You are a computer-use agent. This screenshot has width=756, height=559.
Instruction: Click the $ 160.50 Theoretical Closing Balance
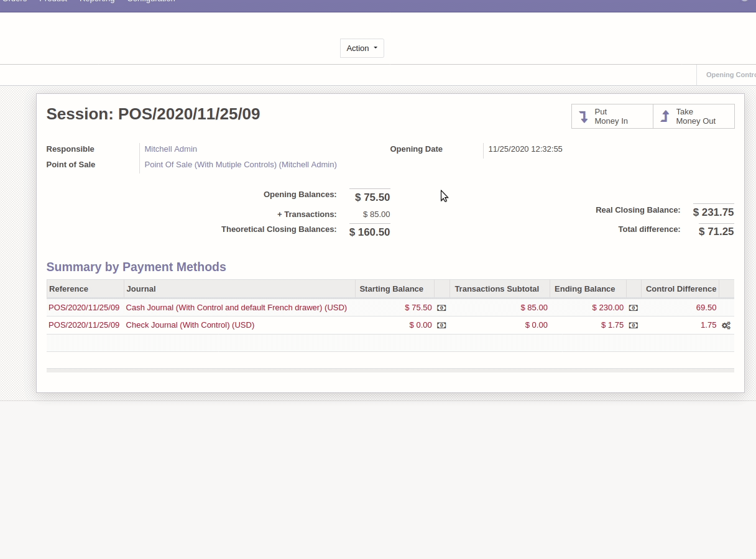click(x=370, y=232)
